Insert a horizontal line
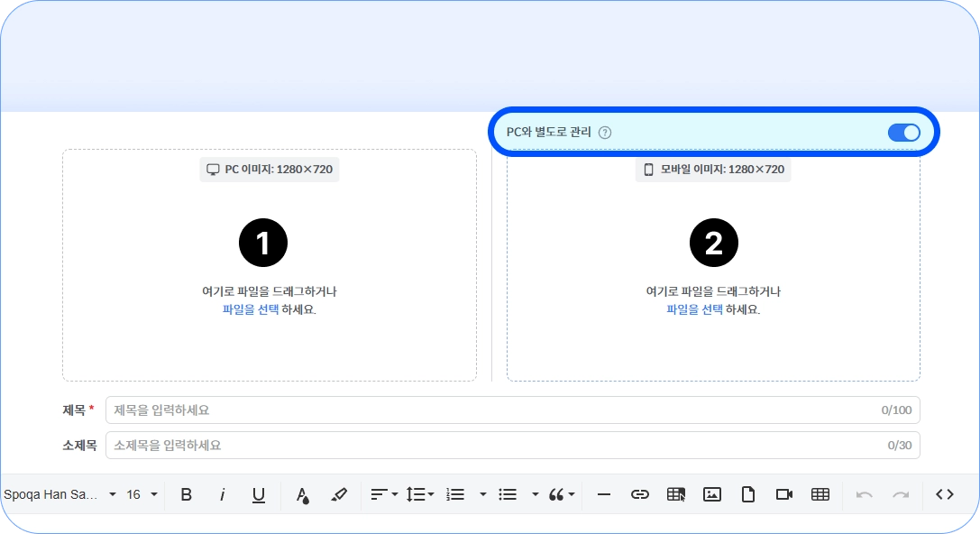This screenshot has width=980, height=534. pos(604,494)
